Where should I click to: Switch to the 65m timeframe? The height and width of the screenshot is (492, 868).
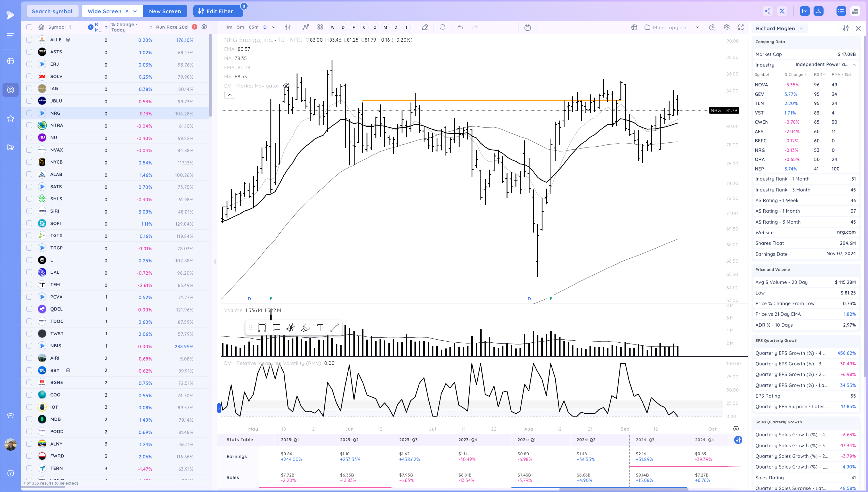click(253, 27)
